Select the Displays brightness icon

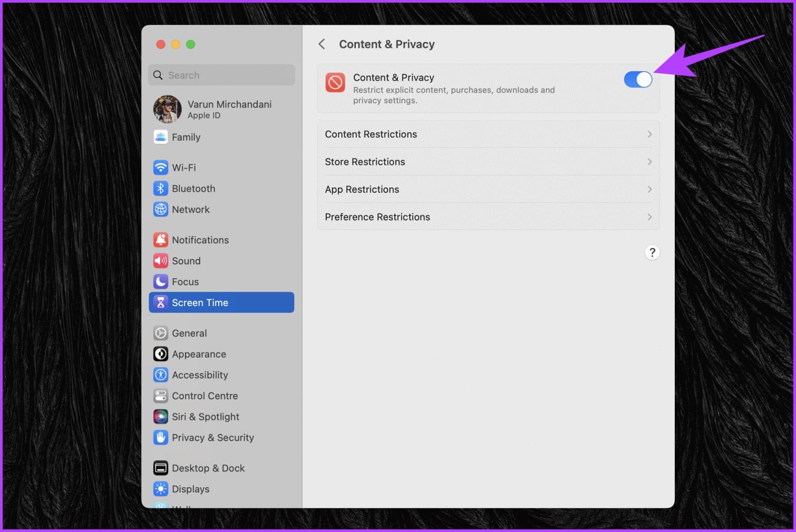tap(161, 489)
